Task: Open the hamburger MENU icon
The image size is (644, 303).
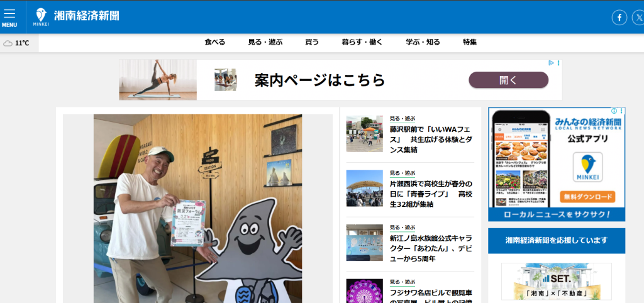Action: coord(9,16)
